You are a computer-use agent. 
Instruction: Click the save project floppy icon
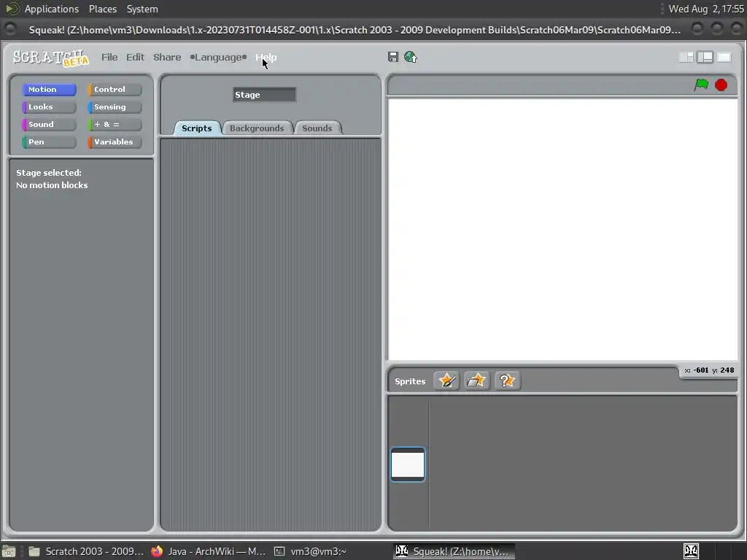pos(392,57)
